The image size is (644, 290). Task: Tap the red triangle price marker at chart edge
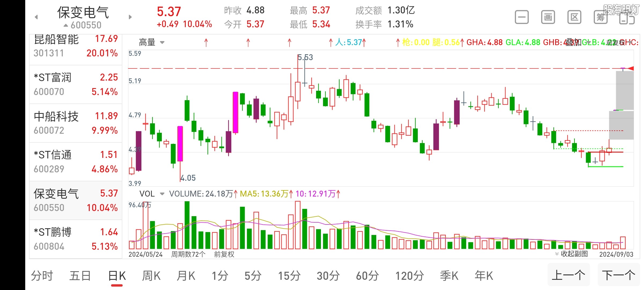tap(630, 68)
